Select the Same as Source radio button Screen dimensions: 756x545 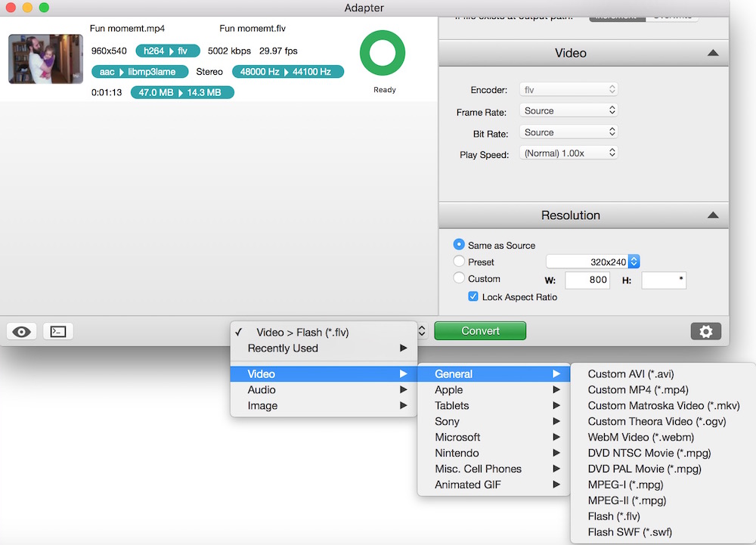(x=459, y=245)
